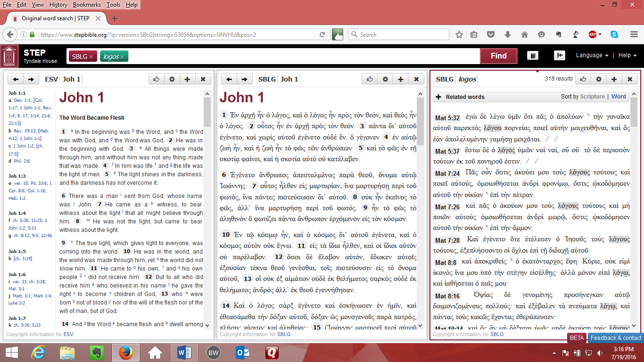This screenshot has height=362, width=644.
Task: Remove the SBLG search token
Action: 91,57
